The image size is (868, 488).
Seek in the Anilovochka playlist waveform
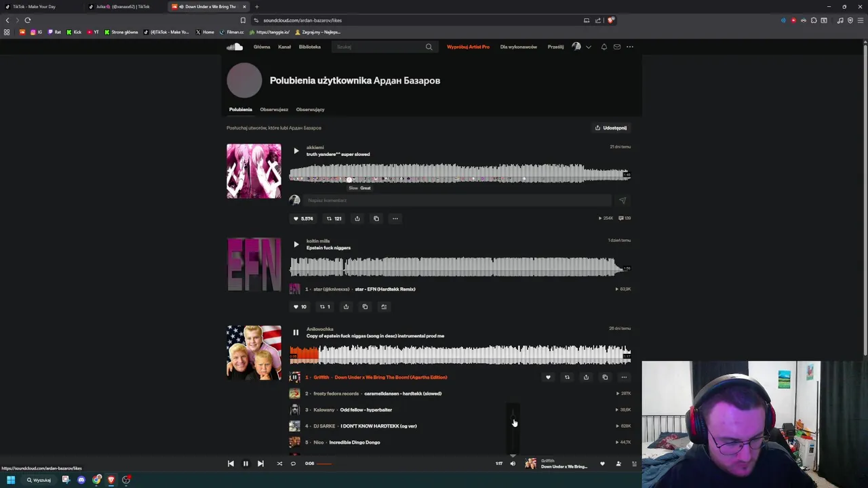pyautogui.click(x=460, y=354)
